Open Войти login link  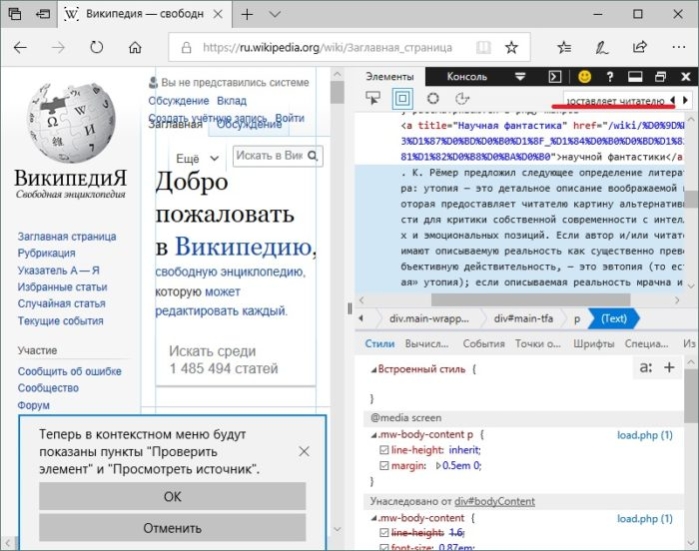click(290, 118)
